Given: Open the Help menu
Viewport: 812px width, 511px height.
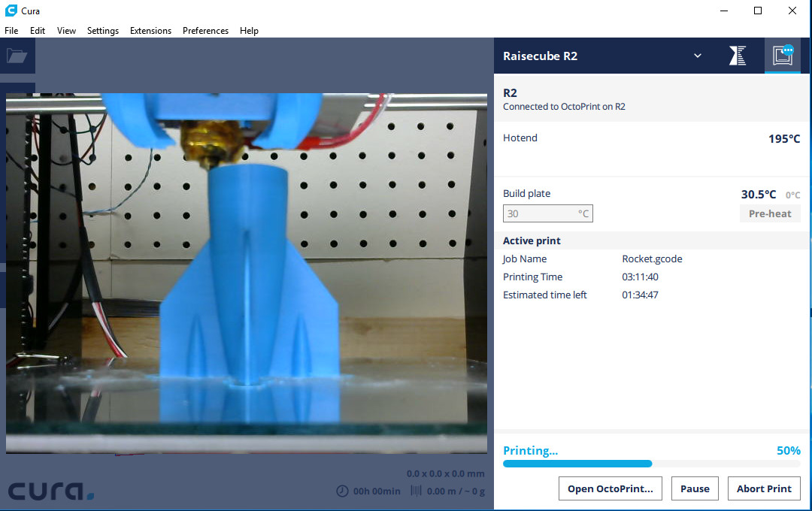Looking at the screenshot, I should click(249, 31).
